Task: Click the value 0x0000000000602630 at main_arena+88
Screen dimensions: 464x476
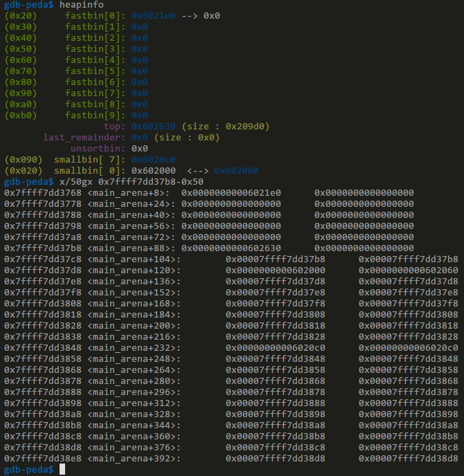Action: click(x=231, y=248)
